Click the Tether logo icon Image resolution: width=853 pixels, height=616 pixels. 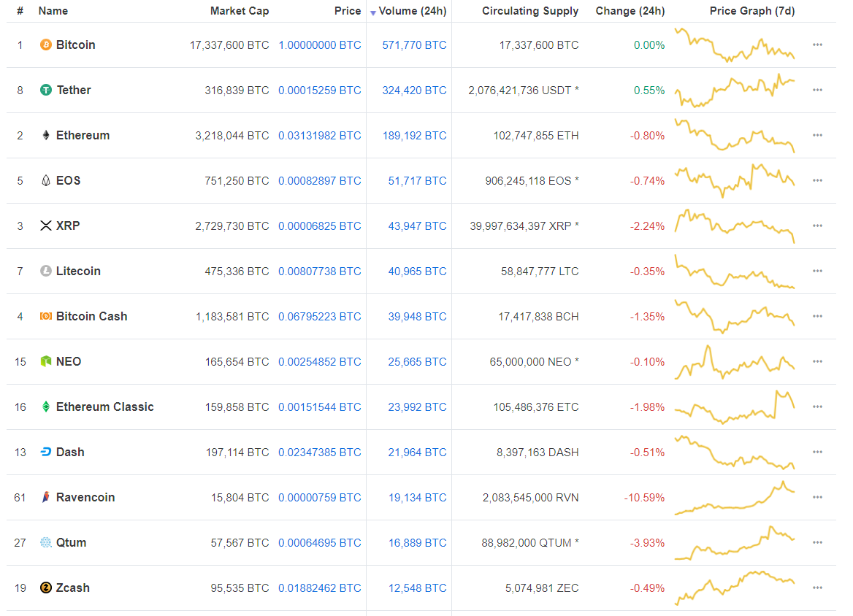[x=46, y=90]
